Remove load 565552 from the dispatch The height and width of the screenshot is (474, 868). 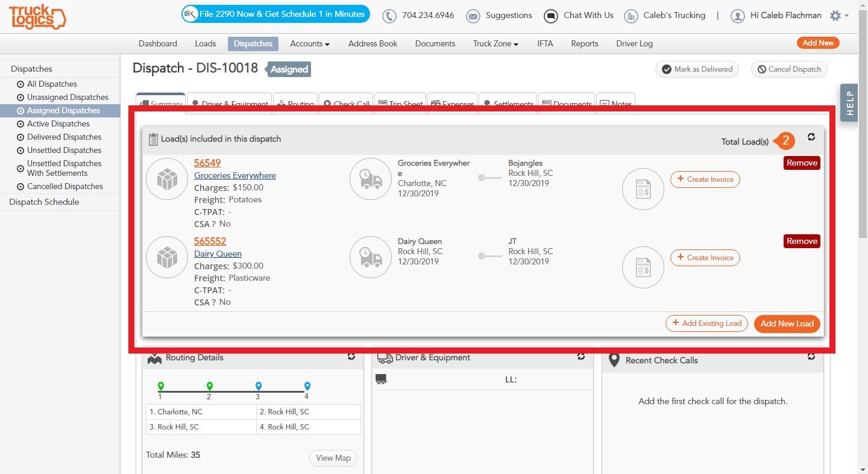click(x=802, y=241)
